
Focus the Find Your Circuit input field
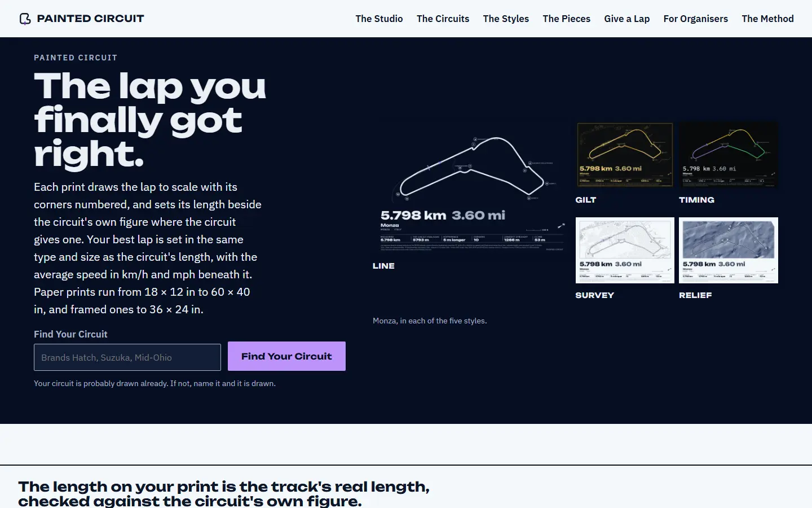tap(127, 357)
